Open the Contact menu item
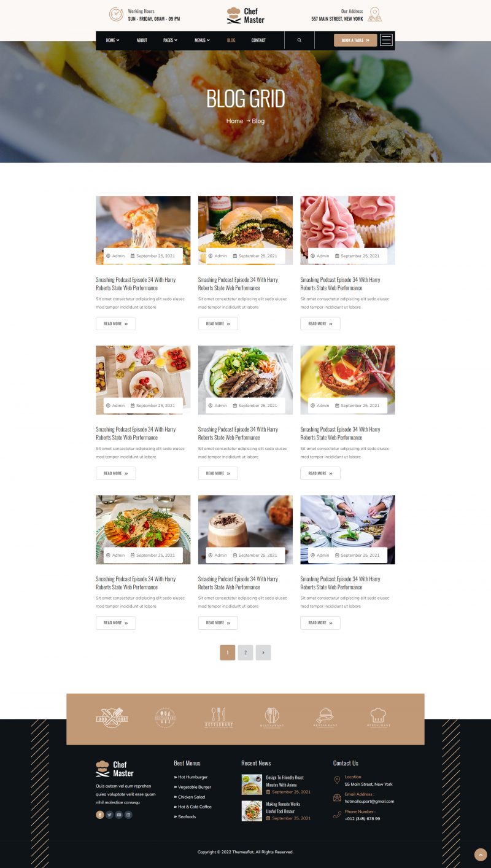 click(258, 40)
